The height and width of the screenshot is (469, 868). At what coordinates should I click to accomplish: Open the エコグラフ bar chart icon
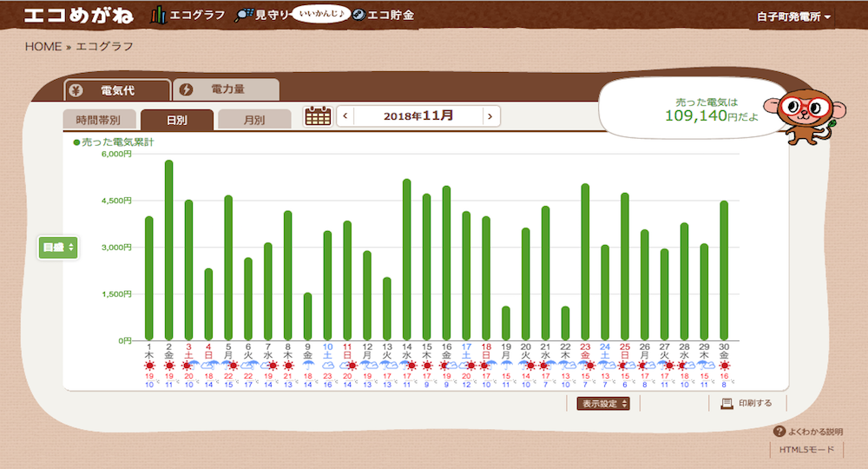[158, 15]
